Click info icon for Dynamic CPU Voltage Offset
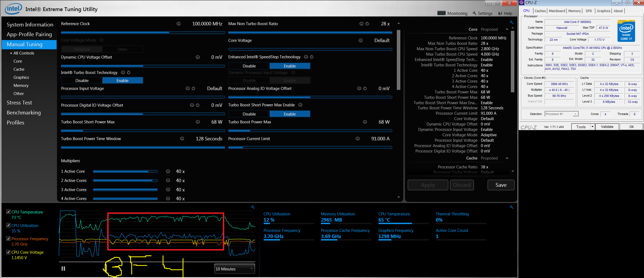644x278 pixels. (198, 57)
